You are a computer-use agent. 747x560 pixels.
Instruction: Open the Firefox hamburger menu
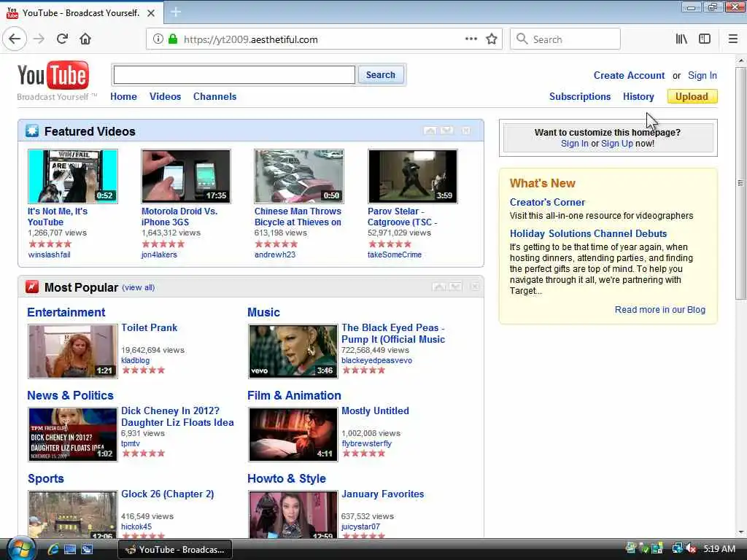pyautogui.click(x=732, y=39)
